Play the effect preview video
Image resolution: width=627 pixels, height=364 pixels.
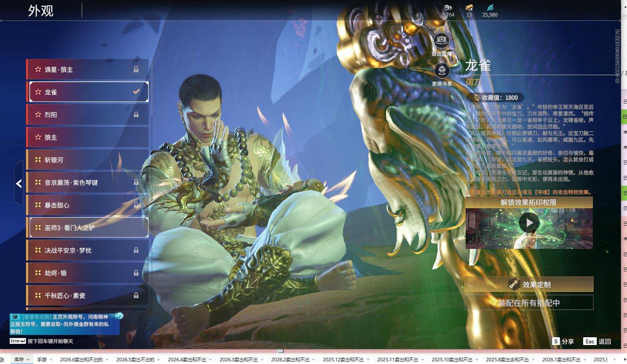(x=529, y=223)
